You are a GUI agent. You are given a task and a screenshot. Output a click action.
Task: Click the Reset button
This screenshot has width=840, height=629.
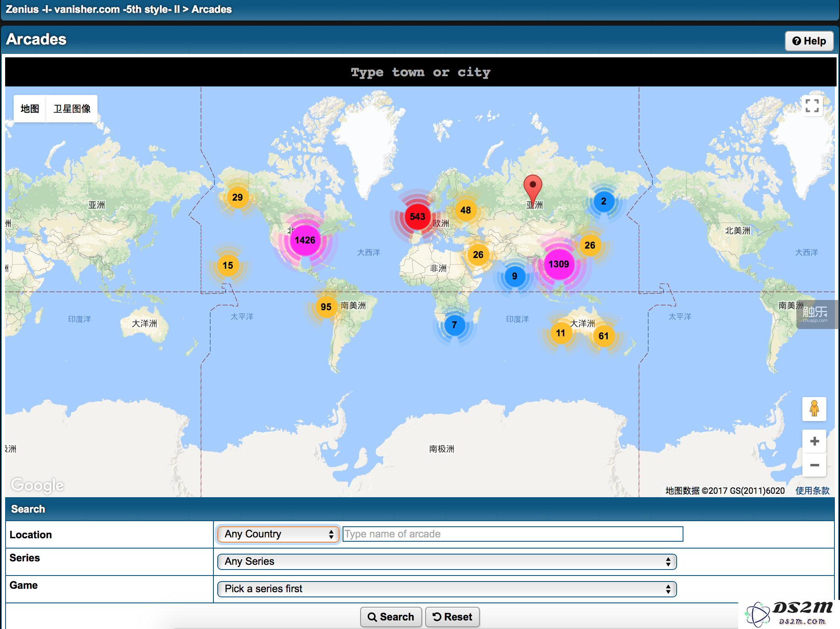pyautogui.click(x=453, y=617)
